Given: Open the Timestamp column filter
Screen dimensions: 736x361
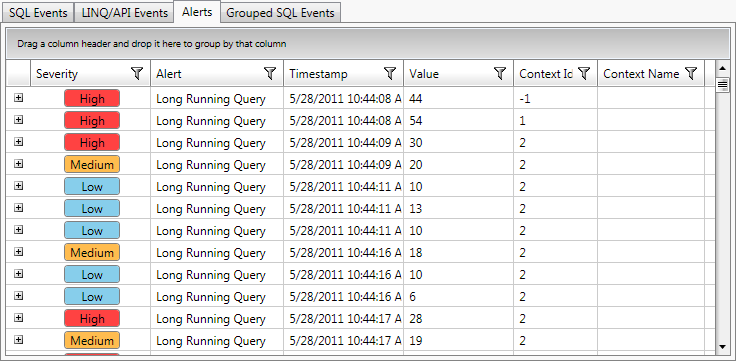Looking at the screenshot, I should tap(390, 73).
